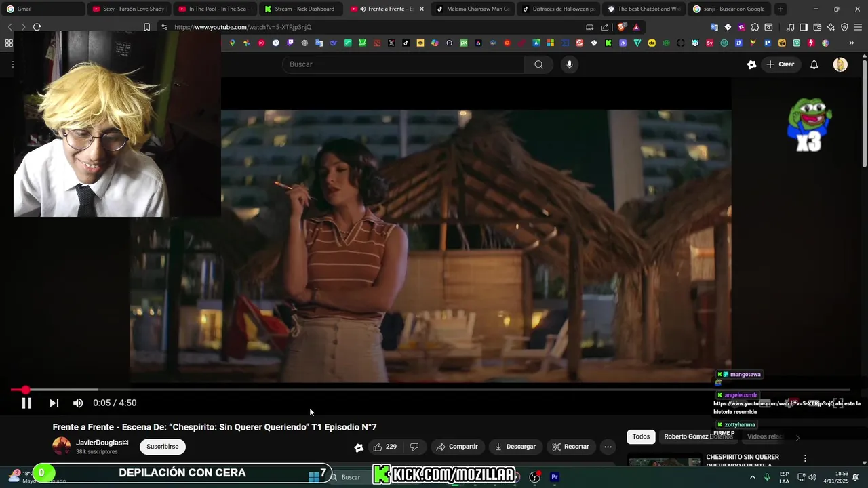
Task: Bookmark this page icon
Action: [x=146, y=27]
